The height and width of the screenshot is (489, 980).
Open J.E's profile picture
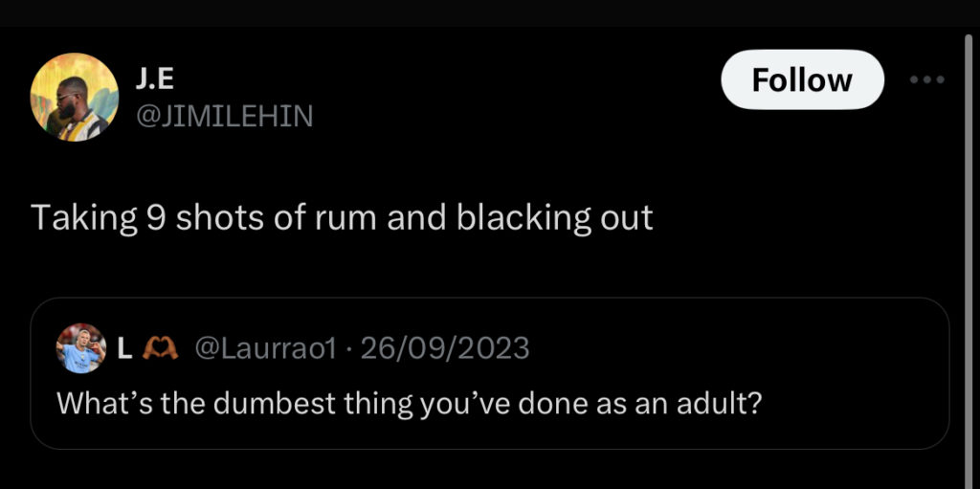(x=75, y=97)
